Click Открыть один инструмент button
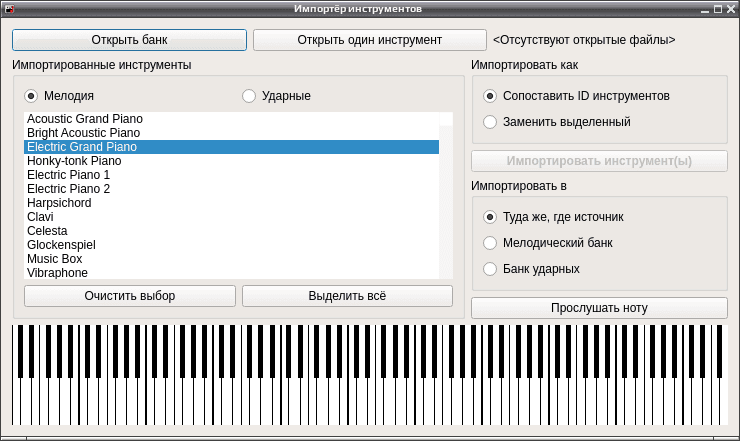Viewport: 740px width, 441px height. (370, 40)
